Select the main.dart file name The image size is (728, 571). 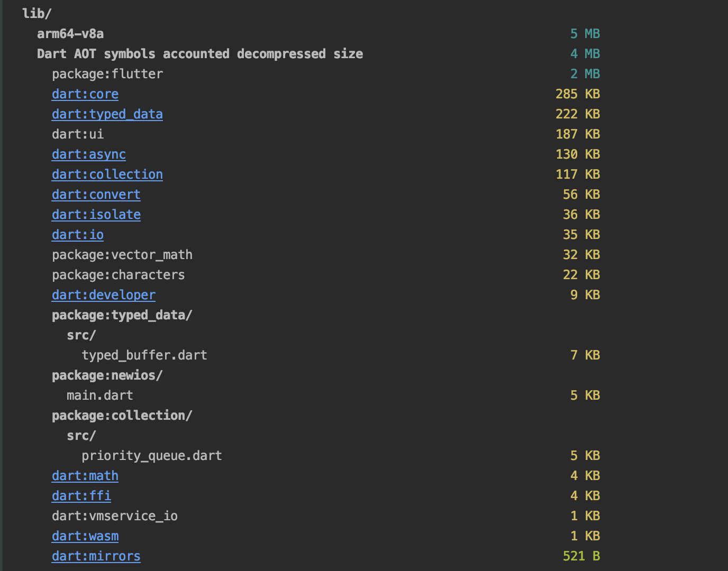click(100, 395)
